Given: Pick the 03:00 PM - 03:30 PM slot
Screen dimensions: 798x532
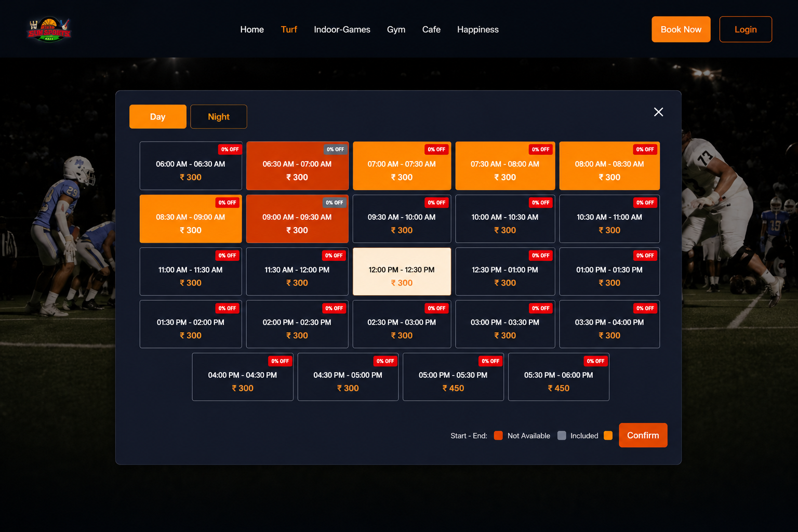Looking at the screenshot, I should pyautogui.click(x=505, y=324).
